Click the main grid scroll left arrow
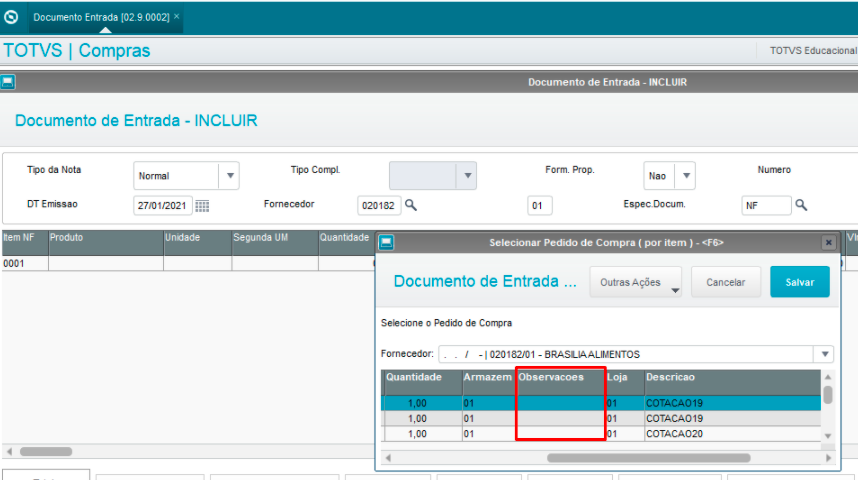This screenshot has width=858, height=480. 9,452
